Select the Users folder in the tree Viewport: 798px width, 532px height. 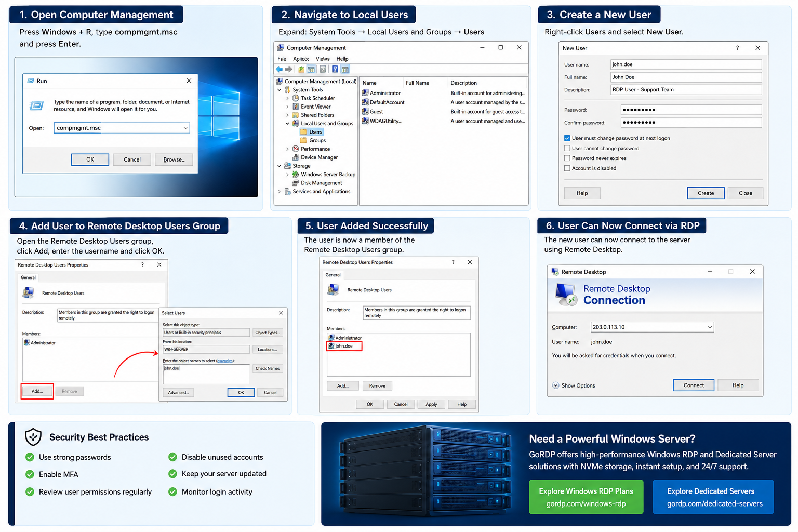[312, 132]
